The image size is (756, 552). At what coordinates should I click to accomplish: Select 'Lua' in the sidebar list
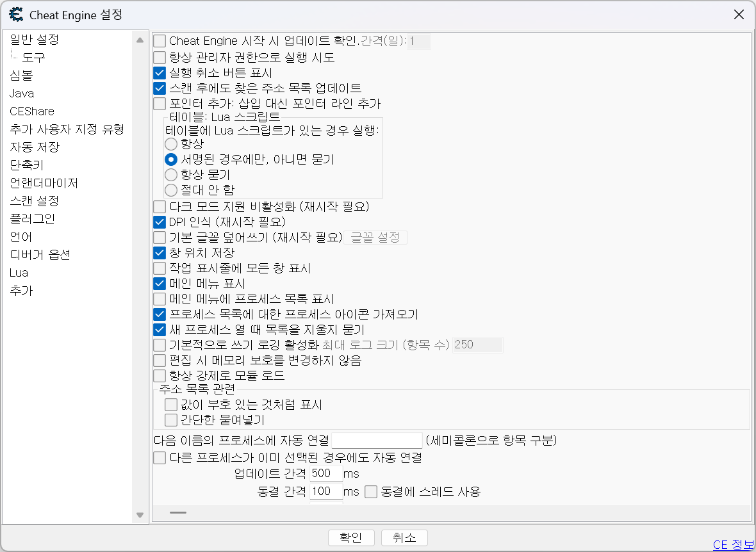click(x=19, y=273)
